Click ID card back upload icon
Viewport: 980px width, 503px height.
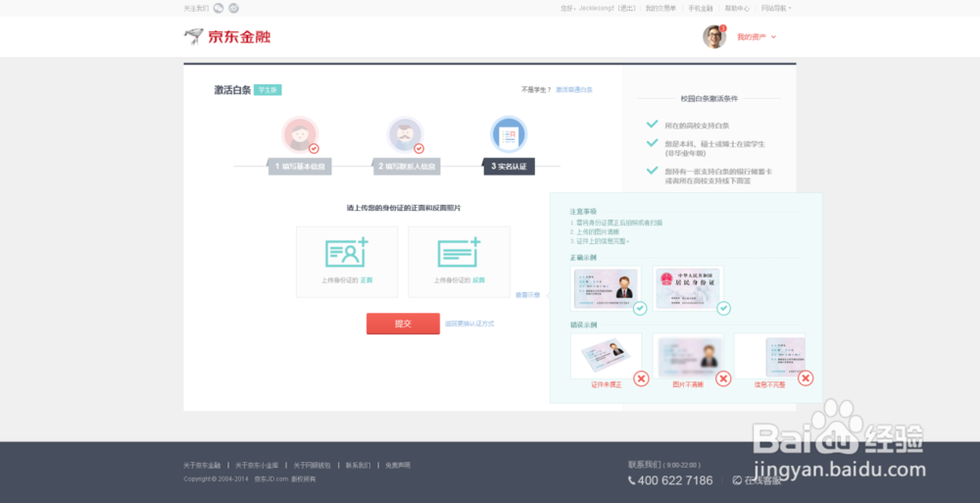pyautogui.click(x=459, y=253)
